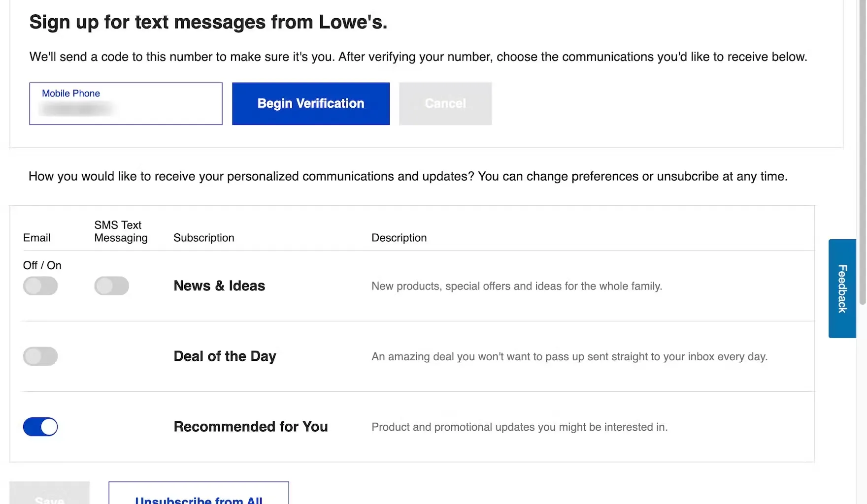This screenshot has height=504, width=867.
Task: Click the Subscription column header
Action: tap(204, 238)
